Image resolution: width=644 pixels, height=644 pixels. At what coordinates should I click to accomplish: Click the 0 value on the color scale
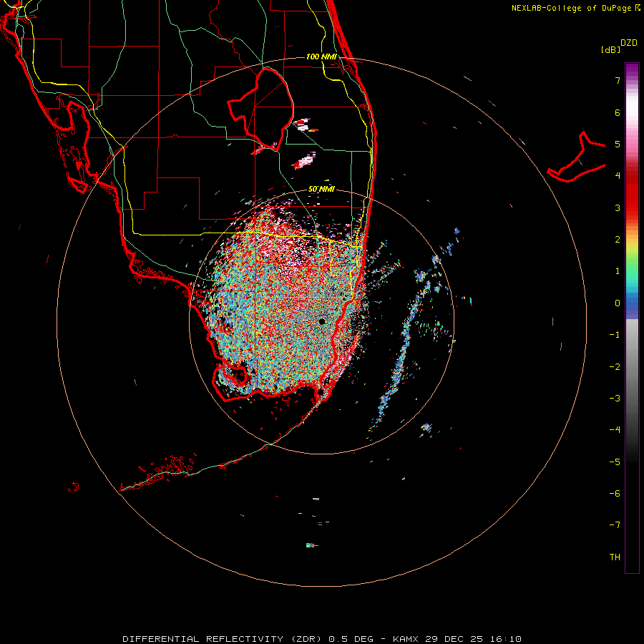(x=618, y=303)
